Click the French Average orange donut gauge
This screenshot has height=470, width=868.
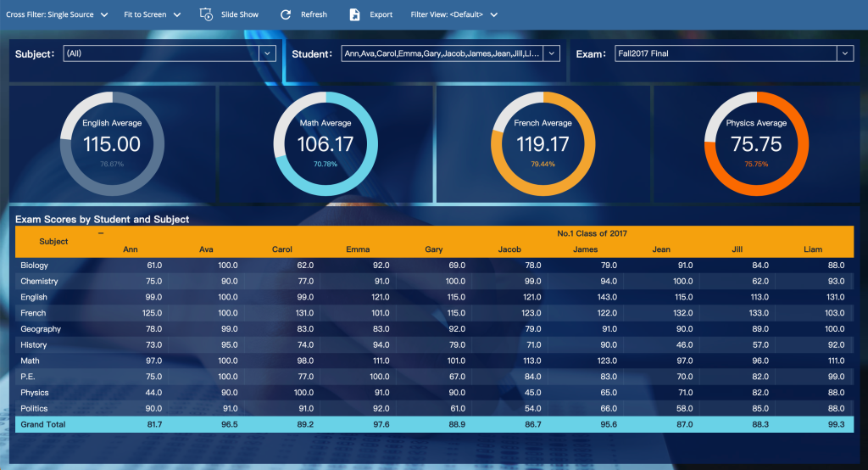click(543, 143)
